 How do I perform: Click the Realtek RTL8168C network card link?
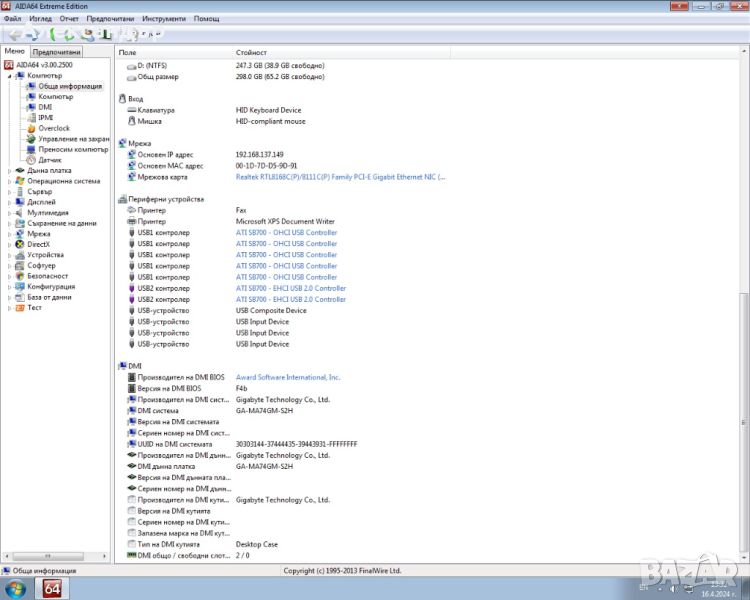340,177
